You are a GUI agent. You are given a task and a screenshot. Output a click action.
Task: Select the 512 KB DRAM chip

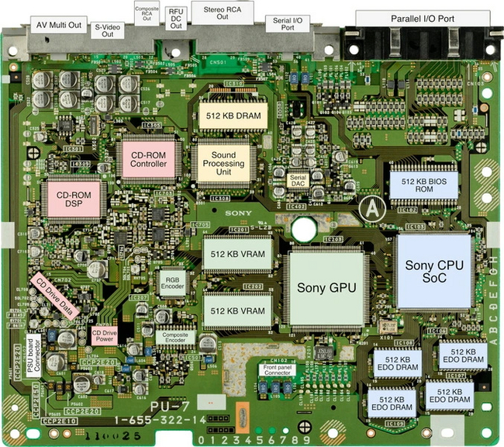click(233, 114)
